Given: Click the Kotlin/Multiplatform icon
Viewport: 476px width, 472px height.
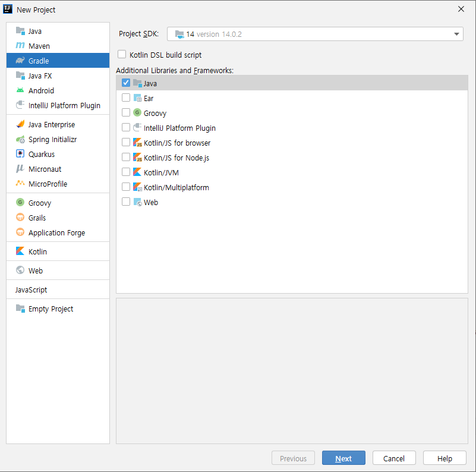Looking at the screenshot, I should click(x=137, y=187).
